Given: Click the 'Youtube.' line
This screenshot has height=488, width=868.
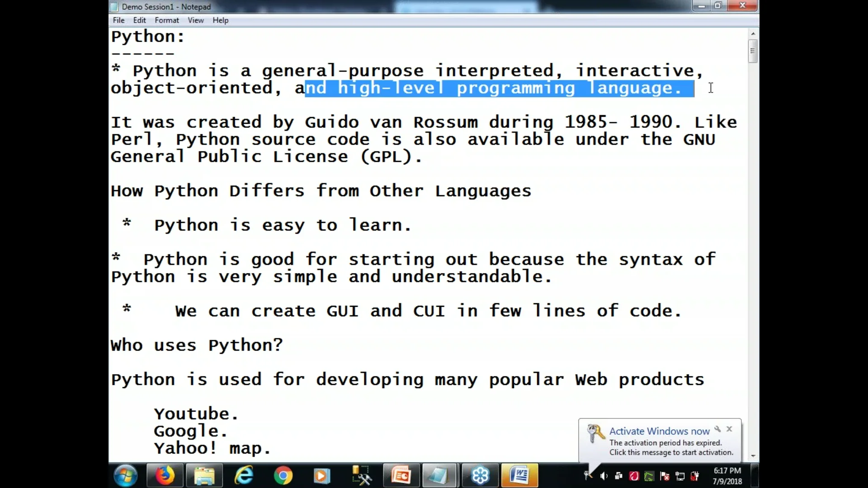Looking at the screenshot, I should click(x=196, y=414).
